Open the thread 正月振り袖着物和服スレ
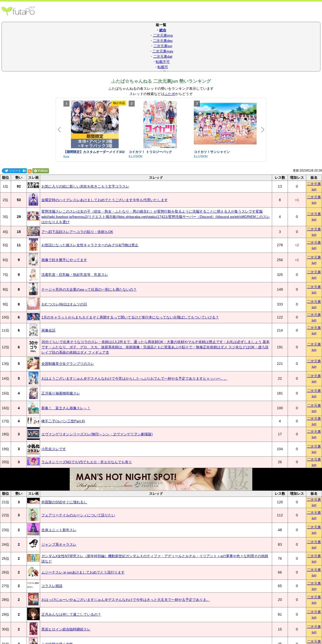The height and width of the screenshot is (644, 322). tap(61, 393)
